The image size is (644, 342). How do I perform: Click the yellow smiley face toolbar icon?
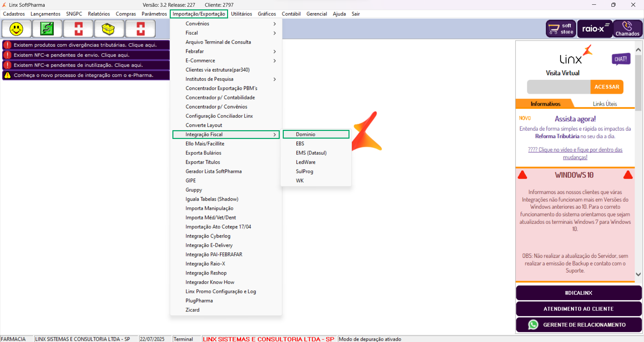tap(16, 29)
